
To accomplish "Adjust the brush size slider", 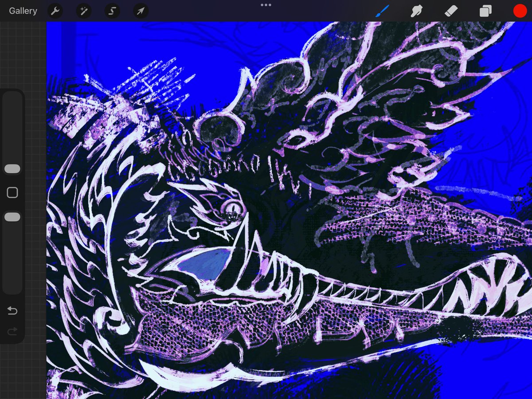I will point(12,169).
